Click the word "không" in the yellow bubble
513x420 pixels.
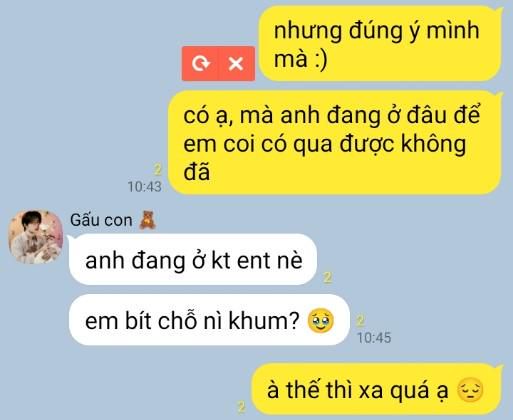pyautogui.click(x=434, y=144)
